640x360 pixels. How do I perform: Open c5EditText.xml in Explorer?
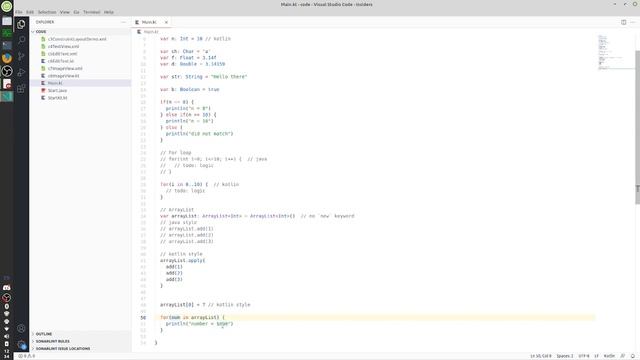point(80,54)
